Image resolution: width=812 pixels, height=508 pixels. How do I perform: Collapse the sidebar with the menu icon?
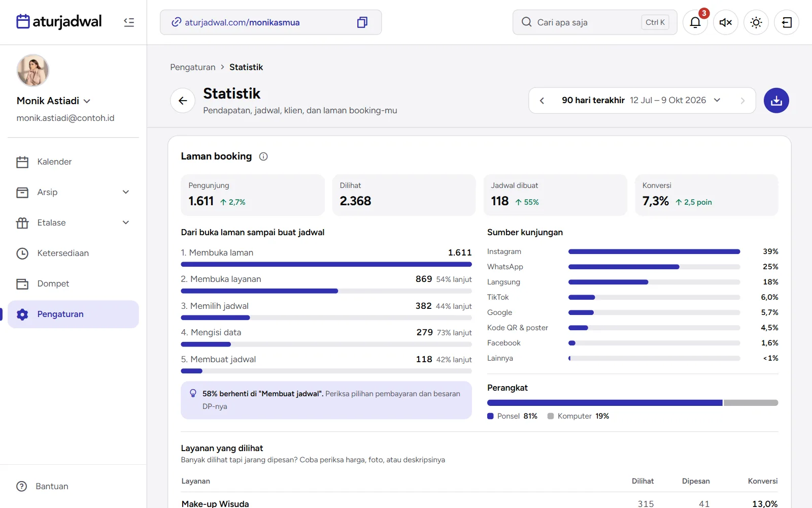129,22
